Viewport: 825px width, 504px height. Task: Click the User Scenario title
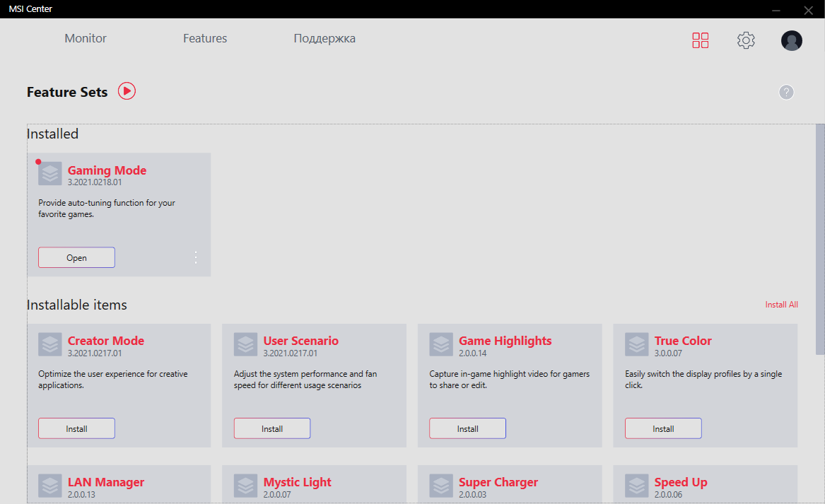[x=301, y=341]
